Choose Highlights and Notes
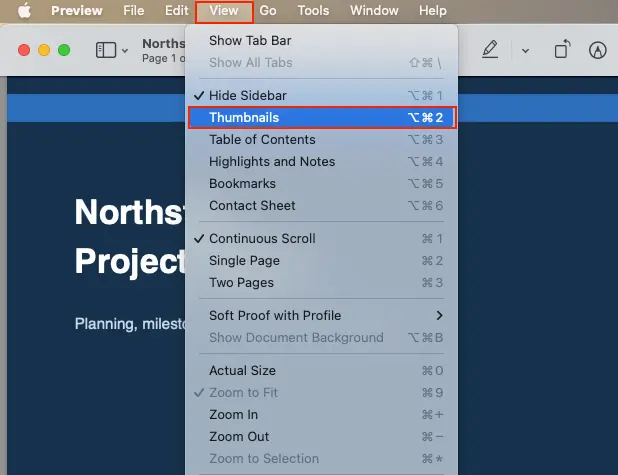This screenshot has width=618, height=475. [321, 162]
